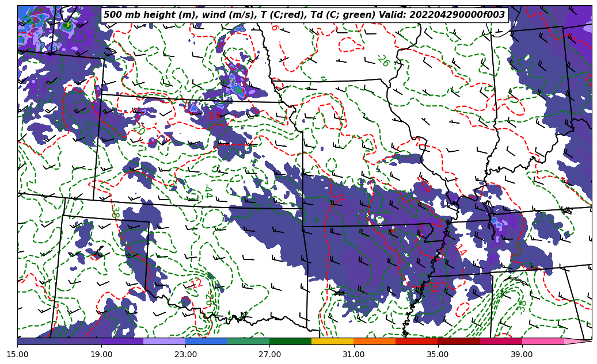Viewport: 597px width, 364px height.
Task: Click the 39.00 colorbar tick label
Action: tap(522, 355)
